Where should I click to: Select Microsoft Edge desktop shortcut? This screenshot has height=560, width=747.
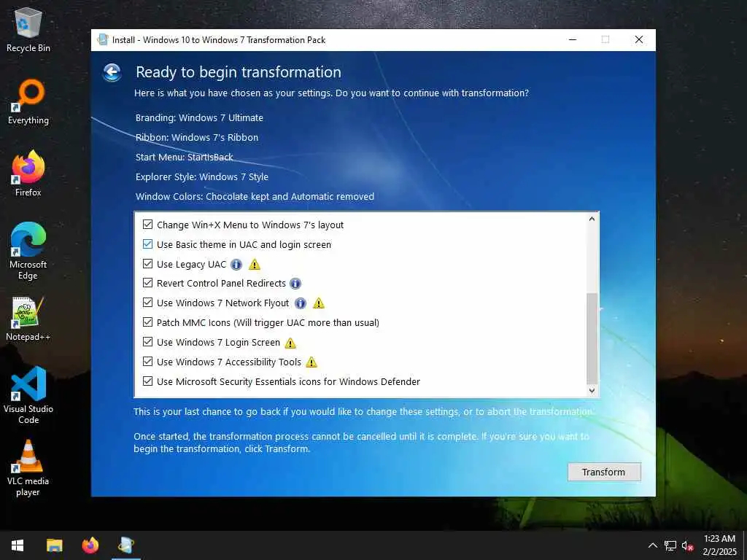pos(28,252)
